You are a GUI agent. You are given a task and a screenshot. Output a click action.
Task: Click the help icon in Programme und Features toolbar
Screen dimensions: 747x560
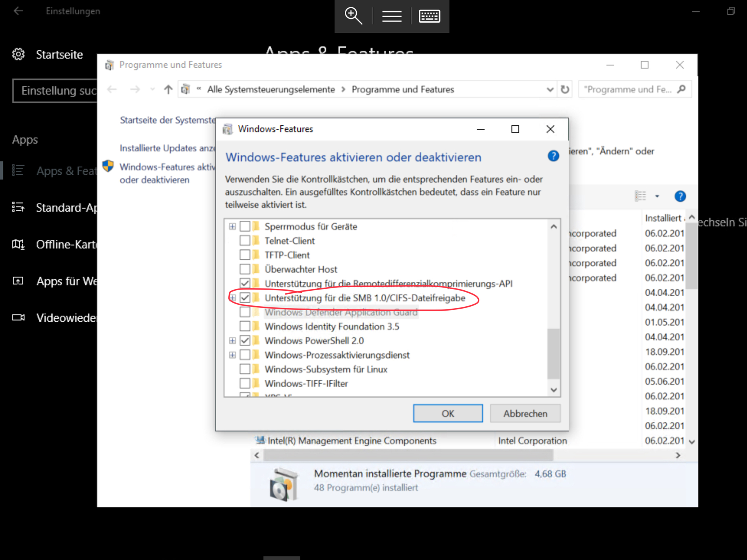point(680,197)
